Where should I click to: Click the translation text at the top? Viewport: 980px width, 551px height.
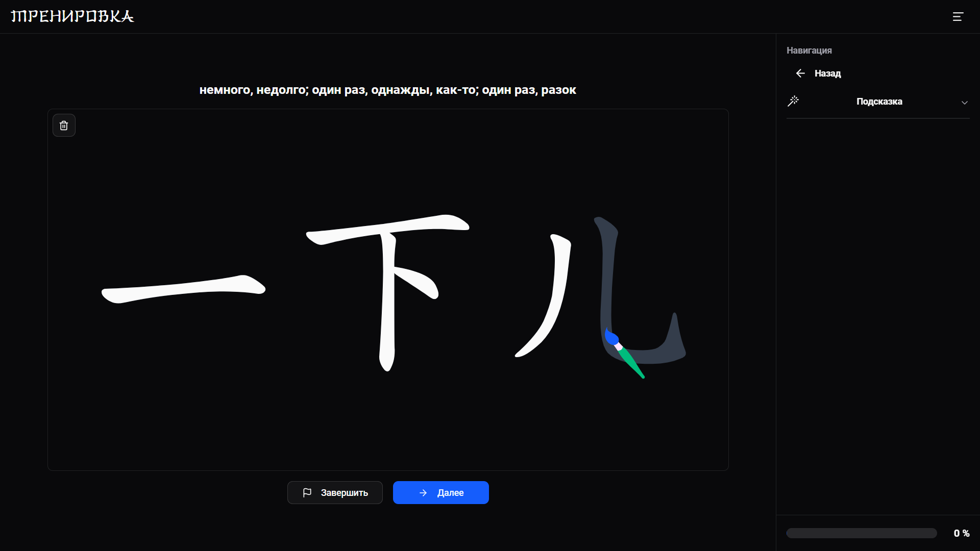(387, 90)
